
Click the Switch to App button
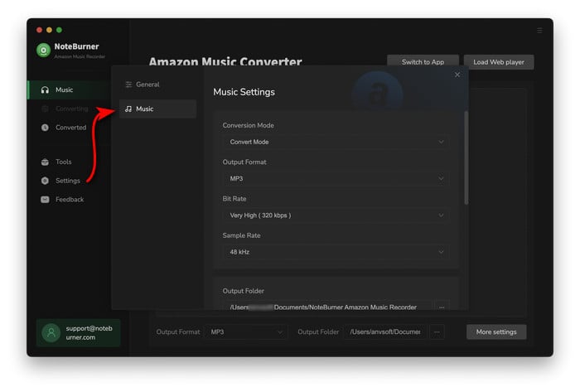[423, 62]
